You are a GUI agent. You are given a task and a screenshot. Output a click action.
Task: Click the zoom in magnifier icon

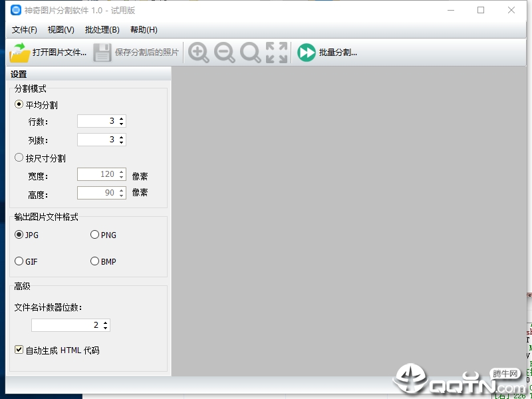coord(198,53)
